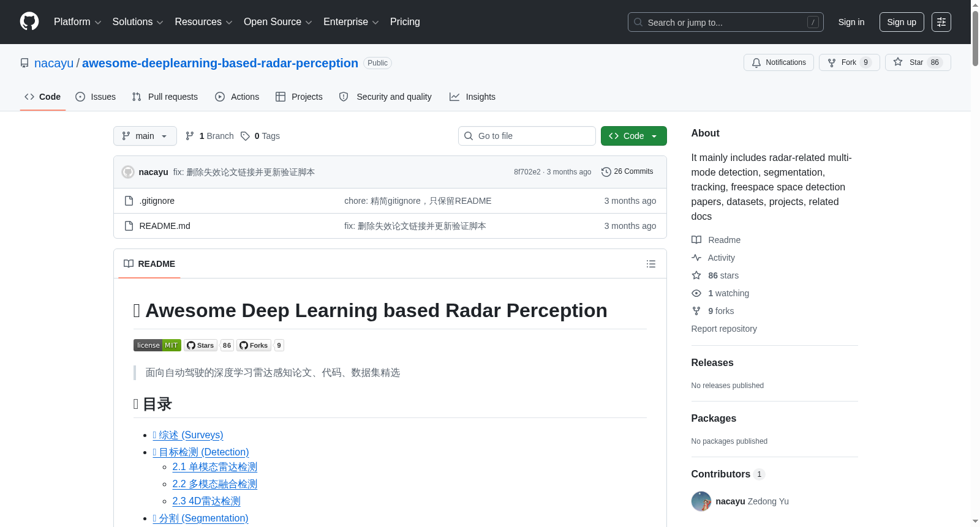Open the .gitignore file

pos(157,201)
